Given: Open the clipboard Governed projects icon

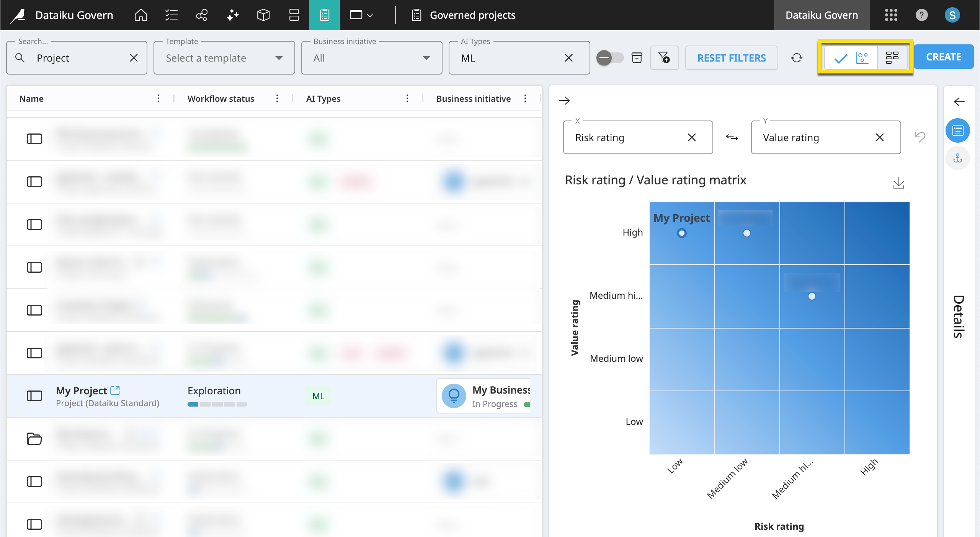Looking at the screenshot, I should point(324,15).
